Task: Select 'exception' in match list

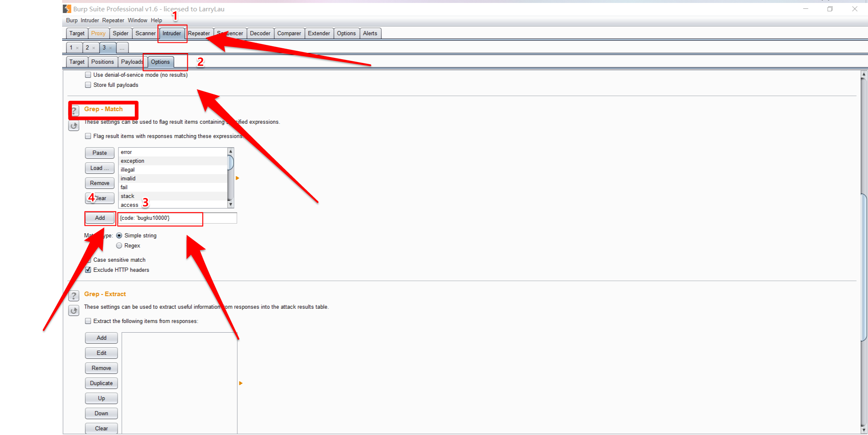Action: [x=173, y=161]
